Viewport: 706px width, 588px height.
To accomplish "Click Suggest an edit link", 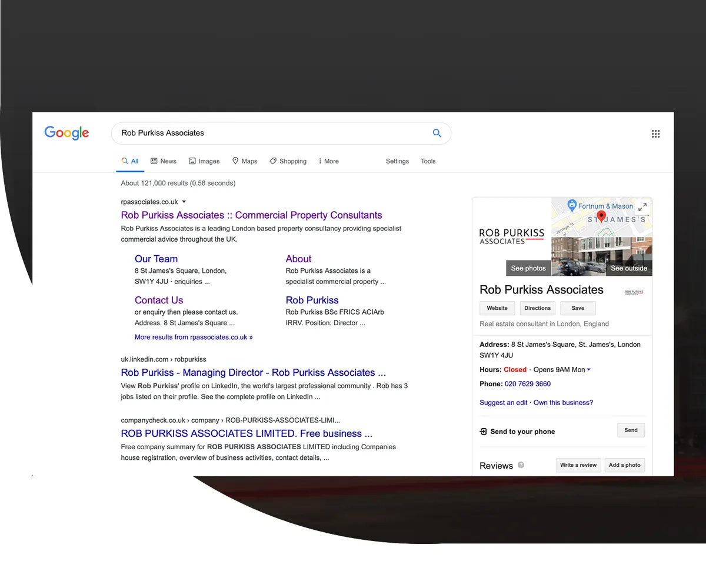I will (x=504, y=403).
